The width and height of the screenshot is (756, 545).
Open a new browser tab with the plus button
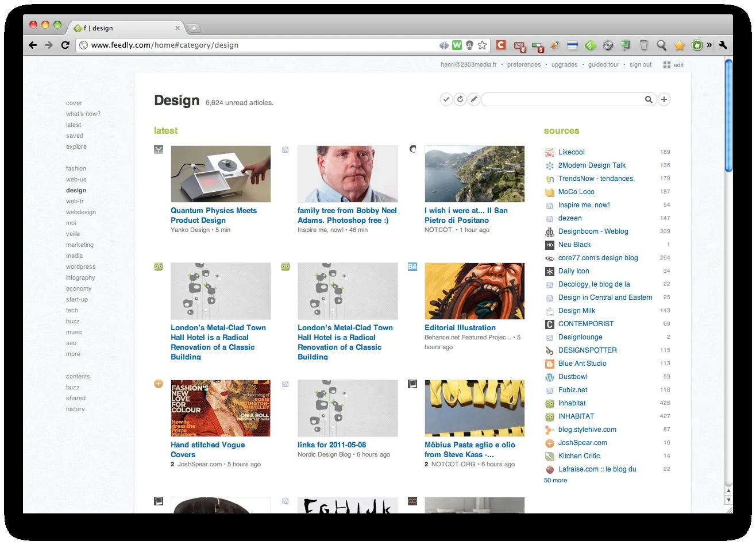(194, 28)
